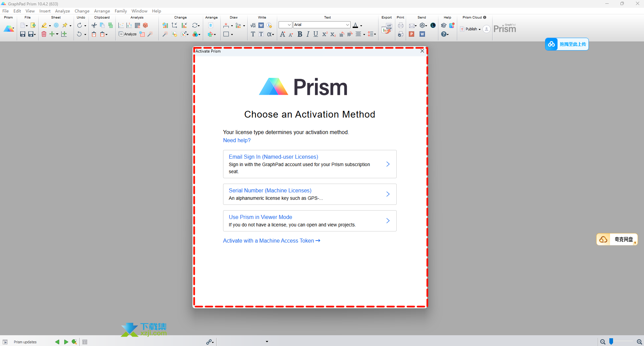Image resolution: width=644 pixels, height=346 pixels.
Task: Click the graduation cap Help icon
Action: 444,25
